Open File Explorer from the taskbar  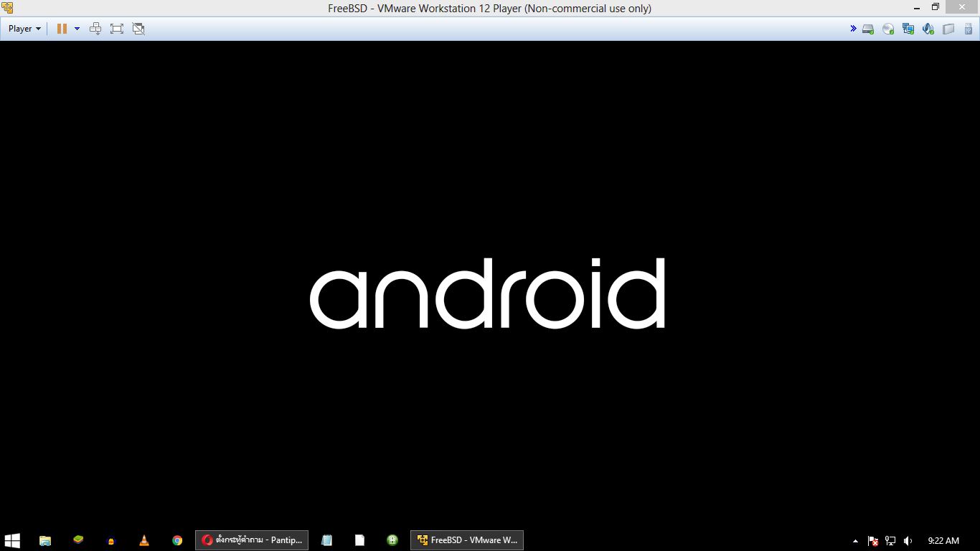point(45,540)
